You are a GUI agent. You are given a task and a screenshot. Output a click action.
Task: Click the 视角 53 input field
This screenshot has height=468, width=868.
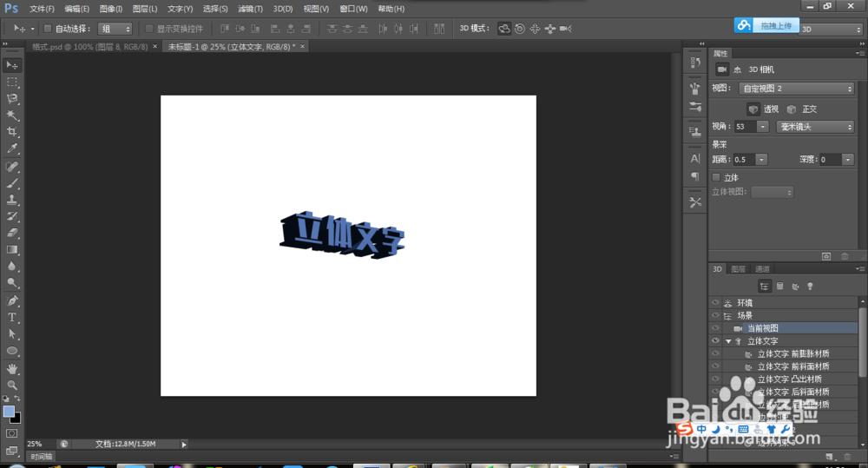745,127
